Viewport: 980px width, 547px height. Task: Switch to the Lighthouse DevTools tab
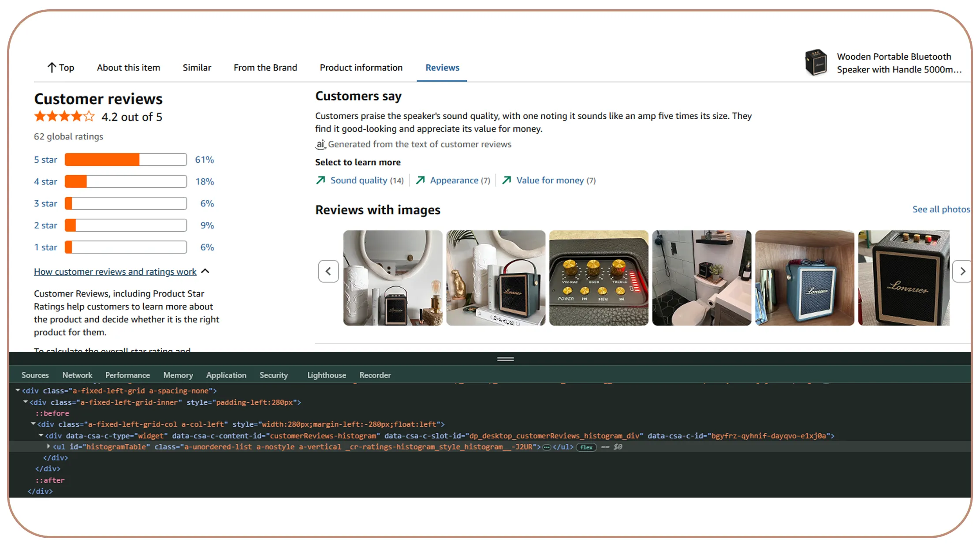[327, 375]
